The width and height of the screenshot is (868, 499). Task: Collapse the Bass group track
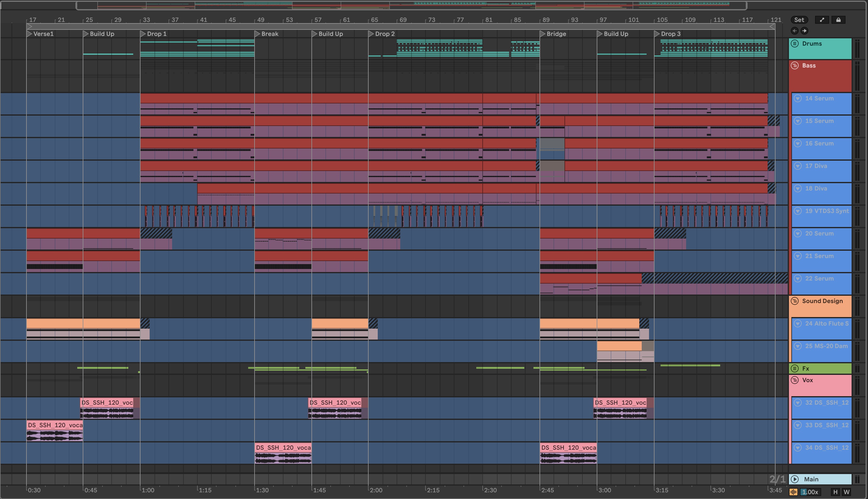(795, 65)
